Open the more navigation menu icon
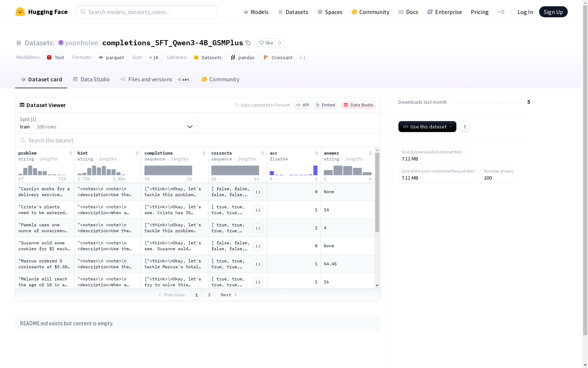Viewport: 588px width, 368px height. pos(501,12)
